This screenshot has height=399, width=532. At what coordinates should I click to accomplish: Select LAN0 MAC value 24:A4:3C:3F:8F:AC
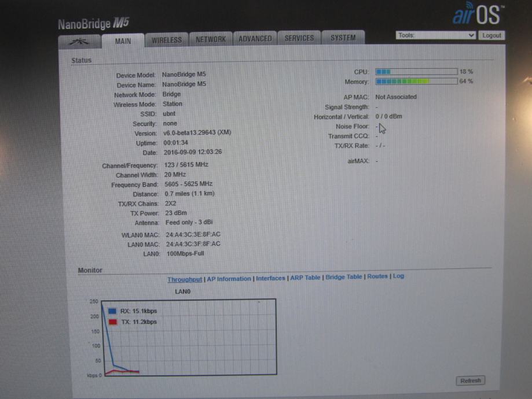(193, 244)
